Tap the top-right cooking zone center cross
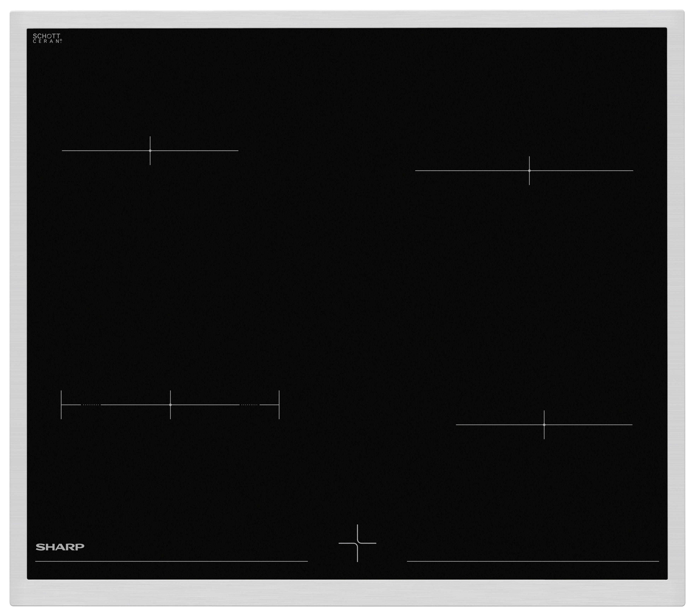This screenshot has width=695, height=616. point(529,171)
